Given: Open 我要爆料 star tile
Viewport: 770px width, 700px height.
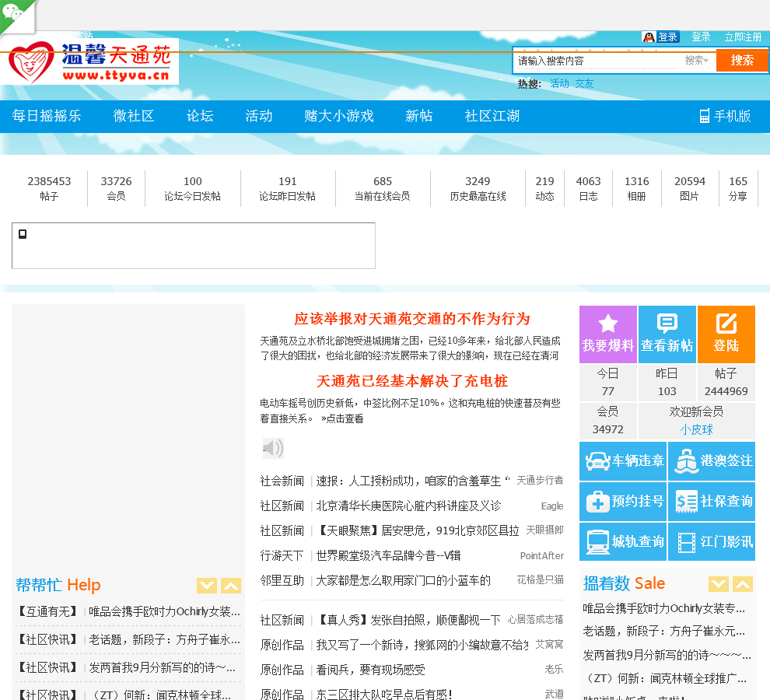Looking at the screenshot, I should pyautogui.click(x=608, y=334).
